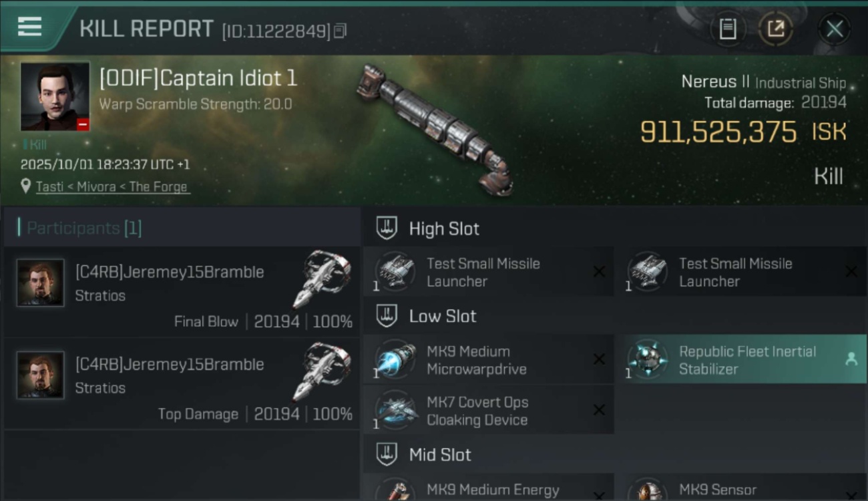
Task: Click the MK9 Medium Microwarpdrive icon
Action: pos(395,359)
